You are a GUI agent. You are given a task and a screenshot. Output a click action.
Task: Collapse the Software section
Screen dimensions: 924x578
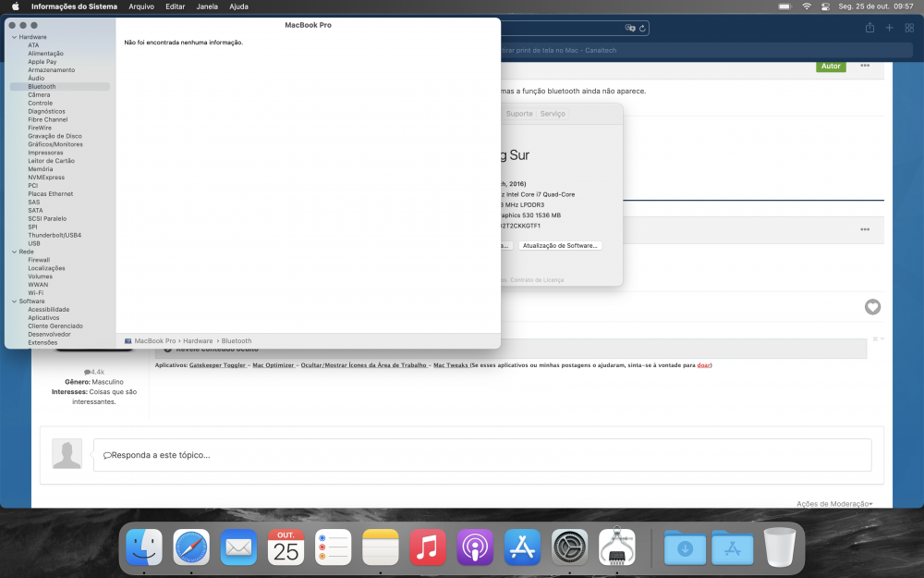click(x=14, y=301)
